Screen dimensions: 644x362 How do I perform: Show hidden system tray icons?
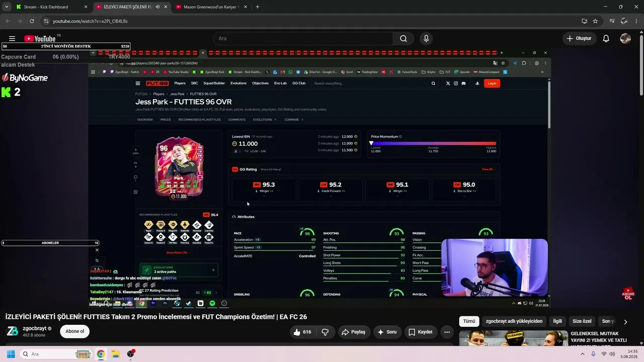coord(583,354)
